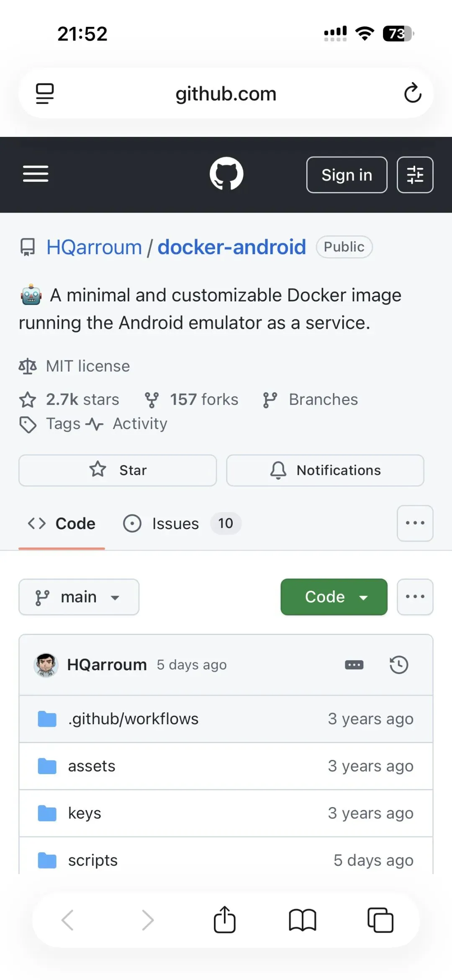Open the Safari share sheet

(225, 919)
